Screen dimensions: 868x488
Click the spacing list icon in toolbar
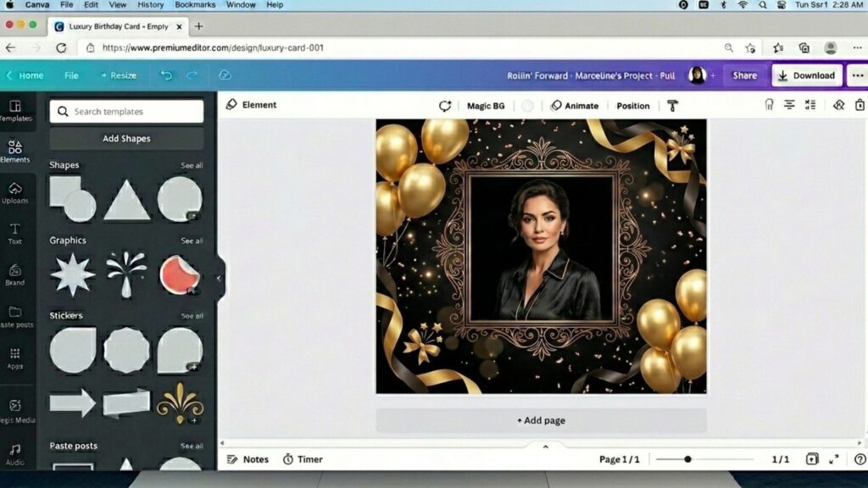(810, 104)
